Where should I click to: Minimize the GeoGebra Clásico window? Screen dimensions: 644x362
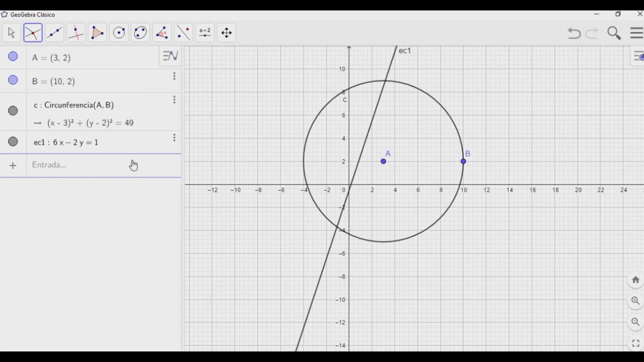(597, 14)
